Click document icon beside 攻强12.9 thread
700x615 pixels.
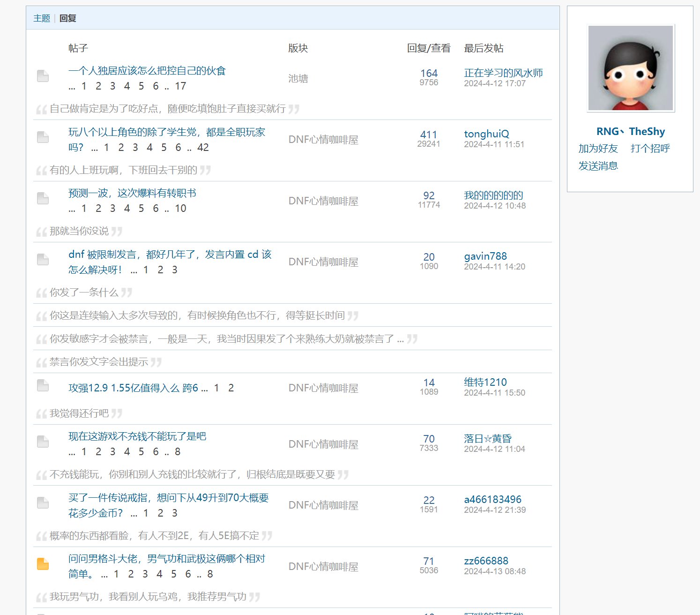(x=43, y=385)
